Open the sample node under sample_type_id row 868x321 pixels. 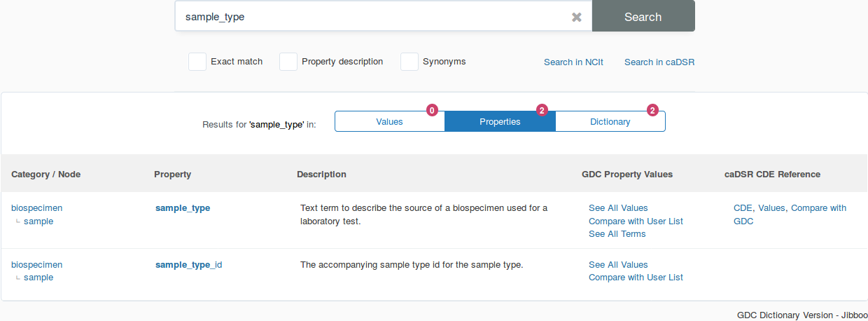[x=38, y=278]
